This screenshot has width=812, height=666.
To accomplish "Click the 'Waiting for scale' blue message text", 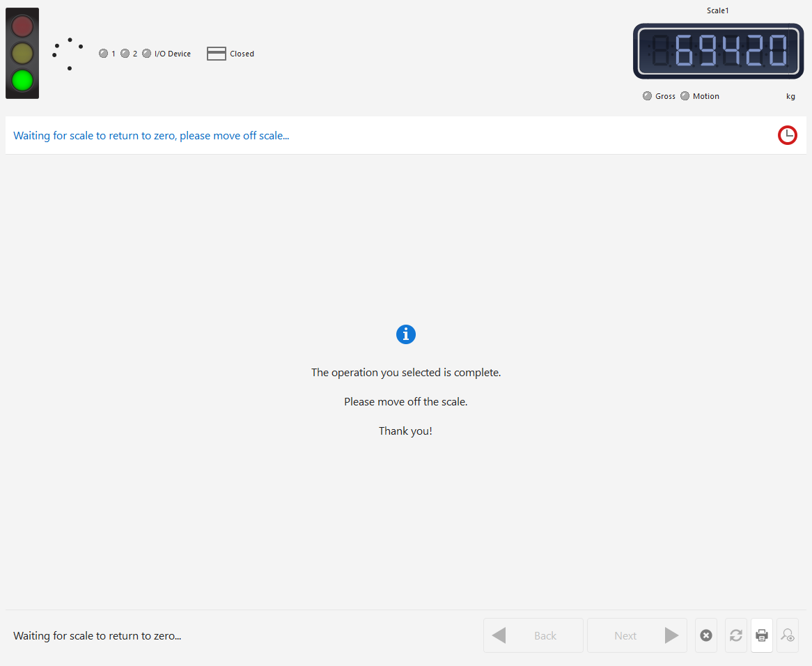I will click(x=151, y=135).
